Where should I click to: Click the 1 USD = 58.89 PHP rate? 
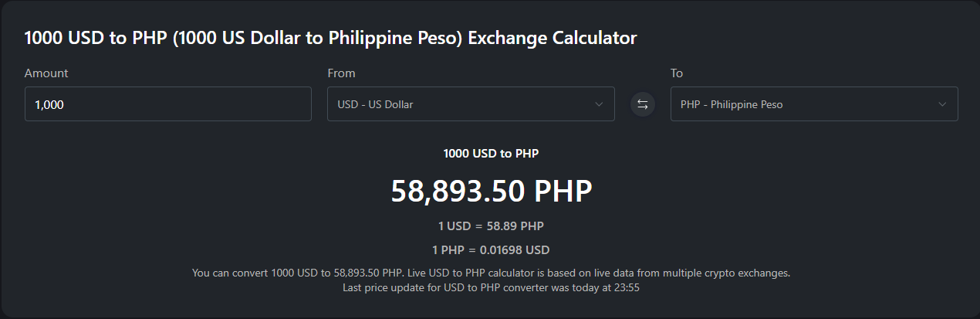tap(491, 226)
